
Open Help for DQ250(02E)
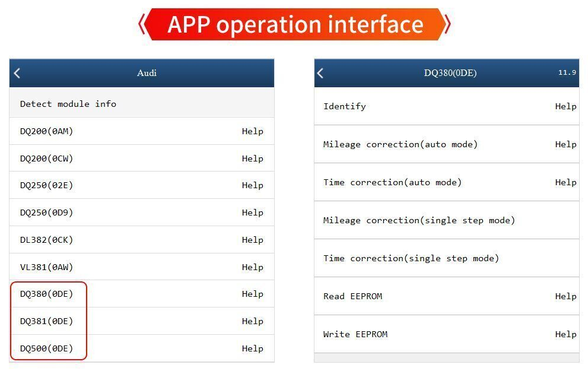point(252,185)
